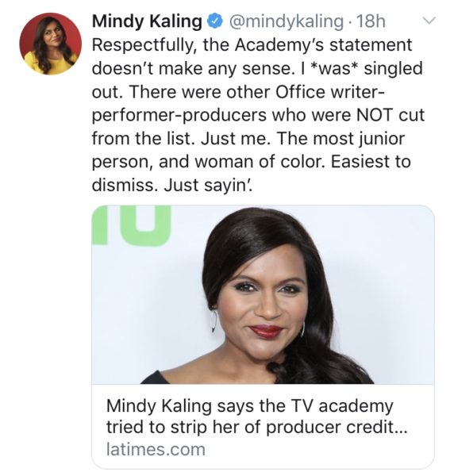Click the phrase 'Just sayin'' ending the tweet
454x476 pixels.
coord(208,185)
